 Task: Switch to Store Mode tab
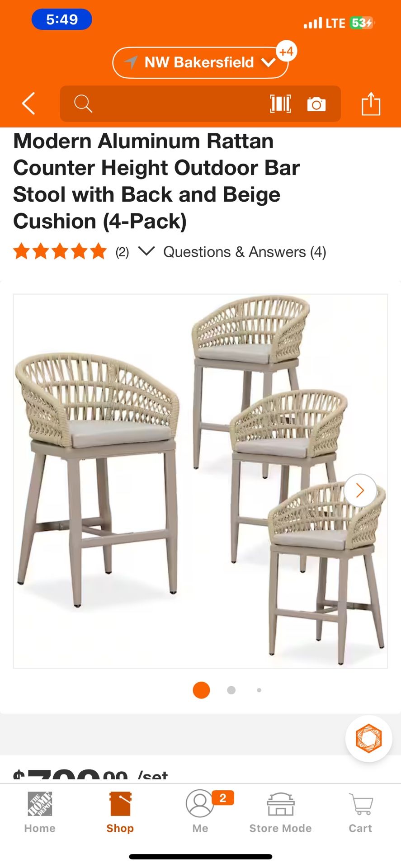280,812
